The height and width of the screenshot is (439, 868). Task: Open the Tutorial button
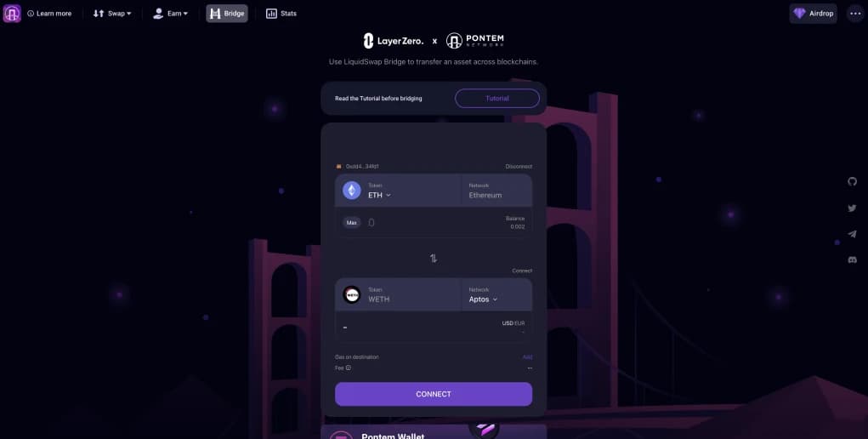click(x=497, y=98)
